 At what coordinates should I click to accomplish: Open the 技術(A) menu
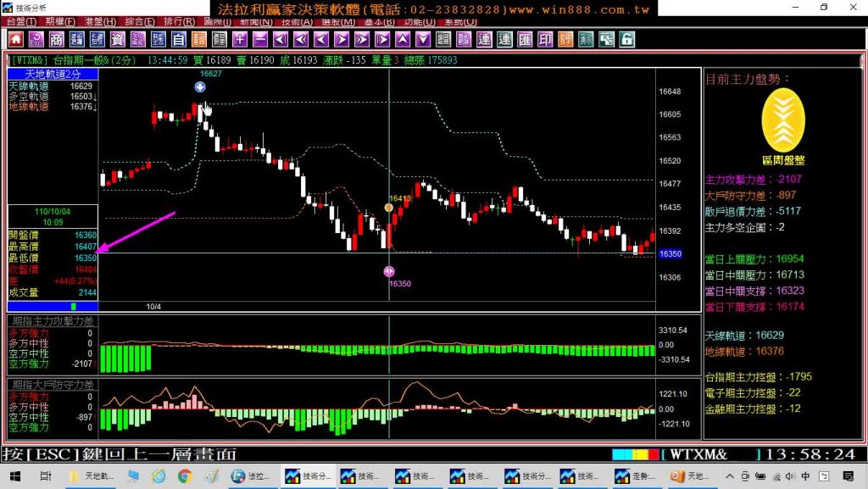(x=298, y=21)
